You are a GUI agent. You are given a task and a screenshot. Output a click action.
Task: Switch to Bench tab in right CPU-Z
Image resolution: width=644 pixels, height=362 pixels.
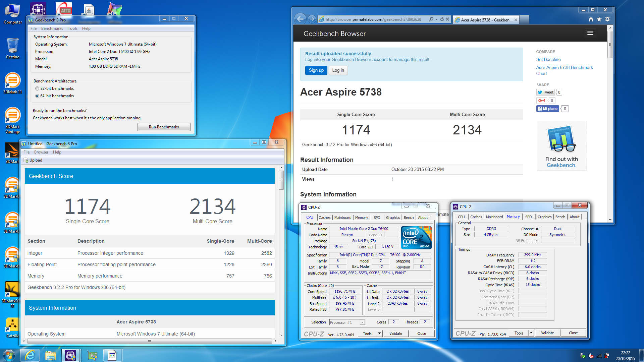(560, 217)
